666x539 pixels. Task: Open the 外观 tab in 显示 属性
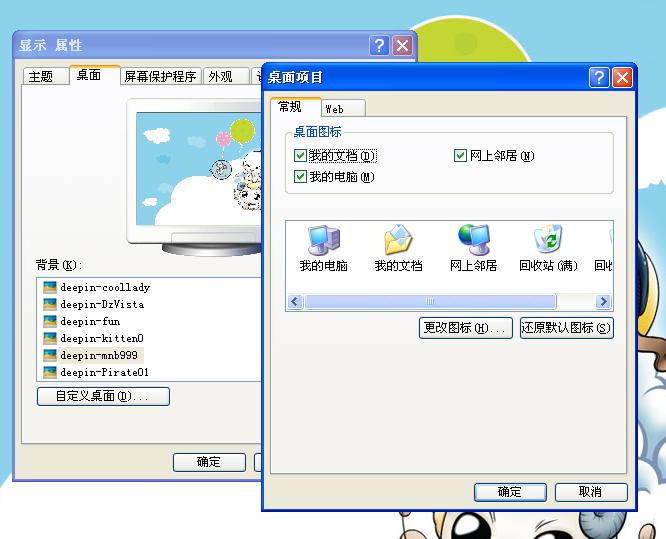pos(226,76)
